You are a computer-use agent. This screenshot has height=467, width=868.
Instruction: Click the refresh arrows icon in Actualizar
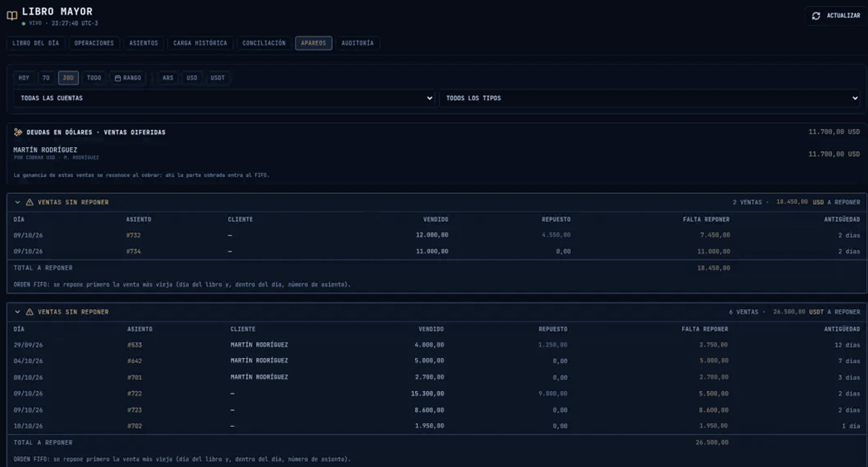(x=816, y=16)
